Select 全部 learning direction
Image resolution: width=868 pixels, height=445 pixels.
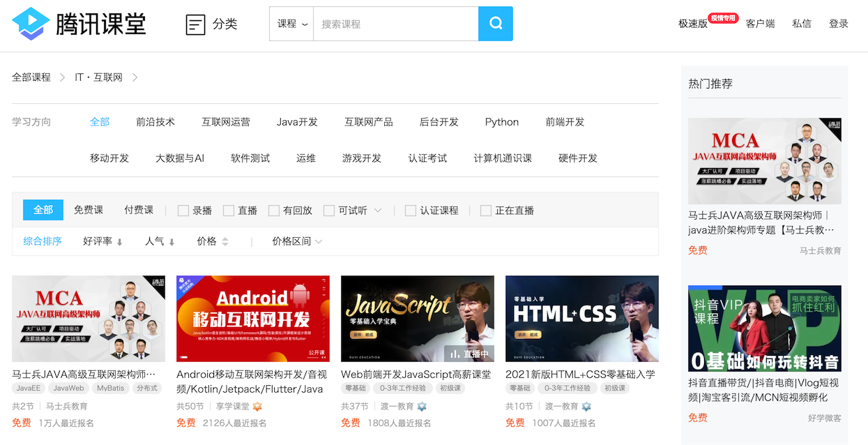(x=100, y=122)
